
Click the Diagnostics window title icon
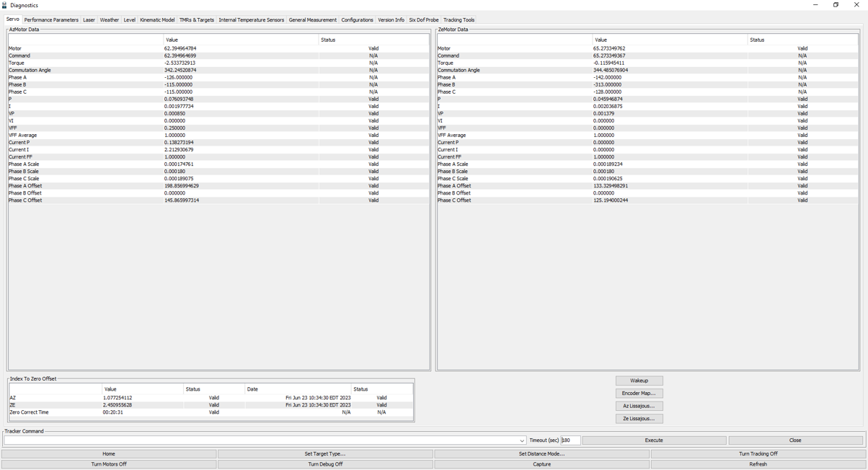5,5
